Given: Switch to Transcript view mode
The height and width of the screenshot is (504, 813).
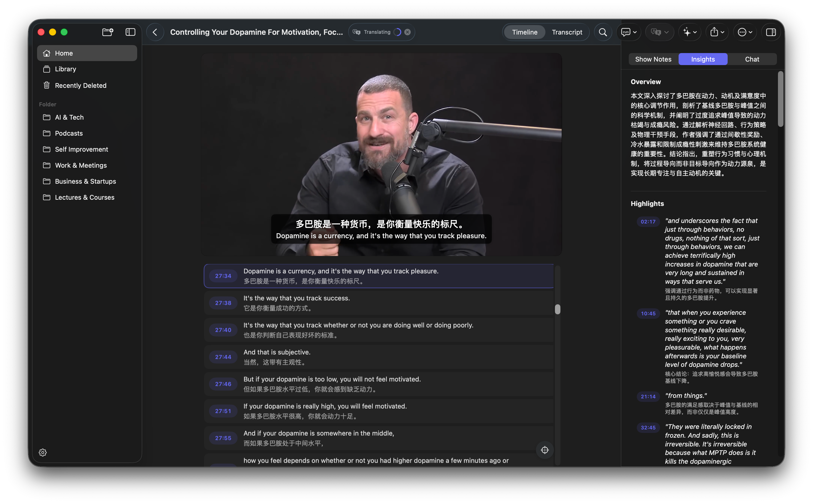Looking at the screenshot, I should pyautogui.click(x=567, y=32).
